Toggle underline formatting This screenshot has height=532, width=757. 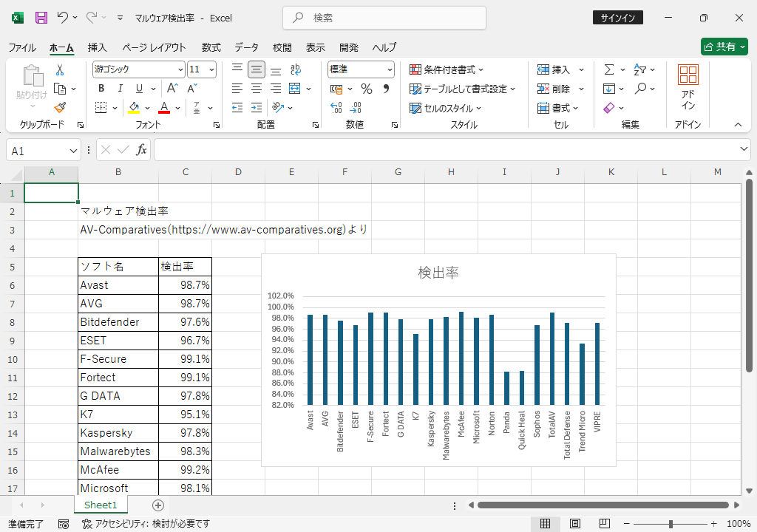pyautogui.click(x=139, y=89)
